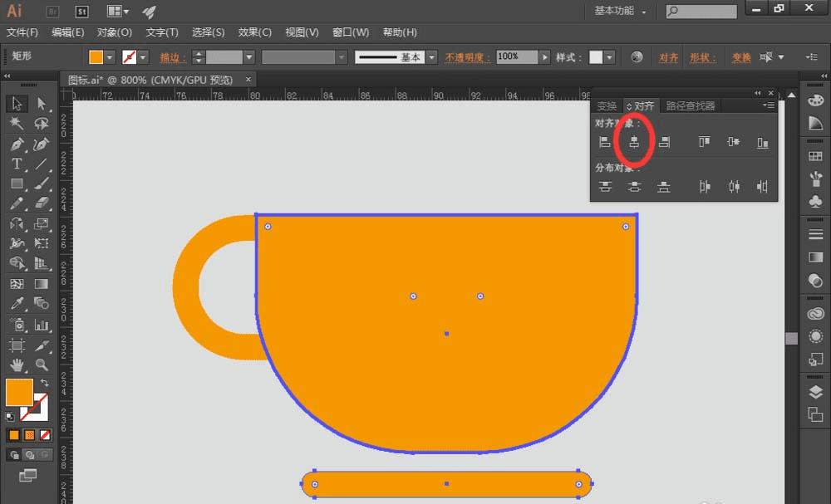Open the 样式 style dropdown arrow

click(609, 57)
